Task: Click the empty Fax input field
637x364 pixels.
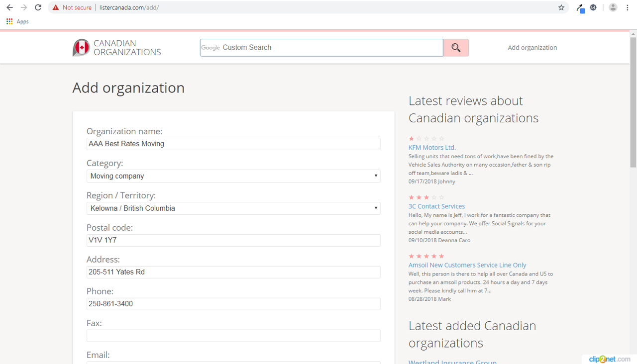Action: [233, 336]
